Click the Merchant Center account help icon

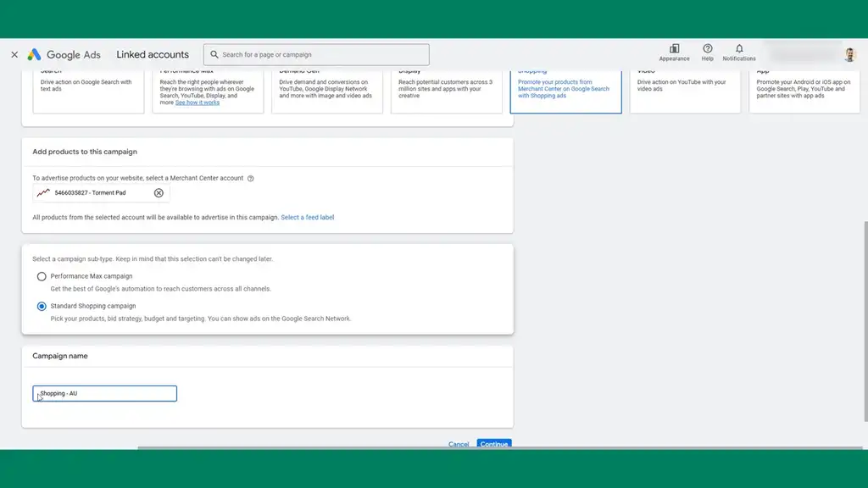tap(251, 179)
